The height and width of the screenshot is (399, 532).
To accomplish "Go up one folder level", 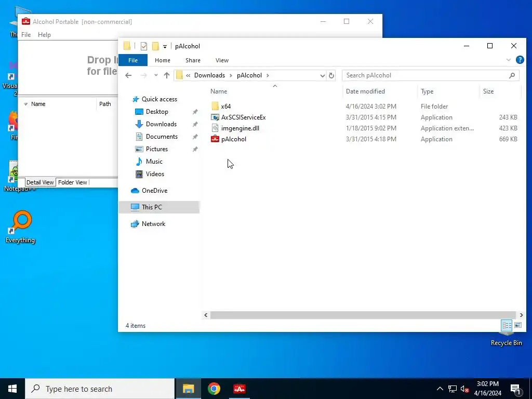I will (x=167, y=75).
